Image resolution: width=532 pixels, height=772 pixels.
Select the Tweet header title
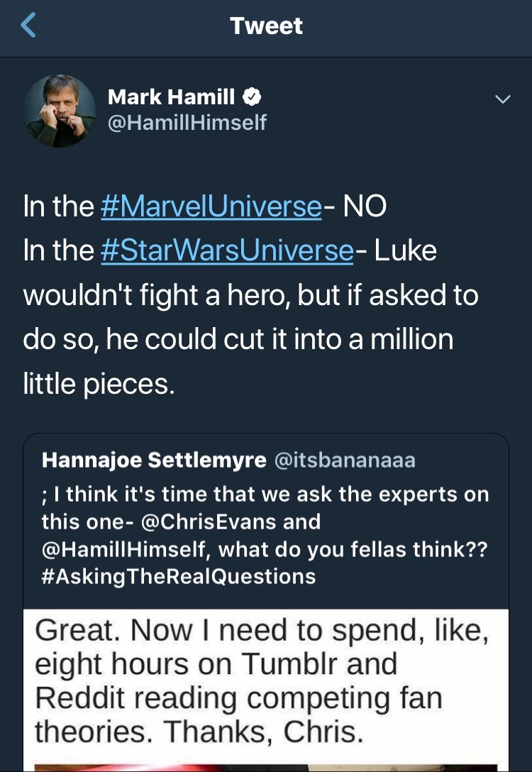[266, 26]
